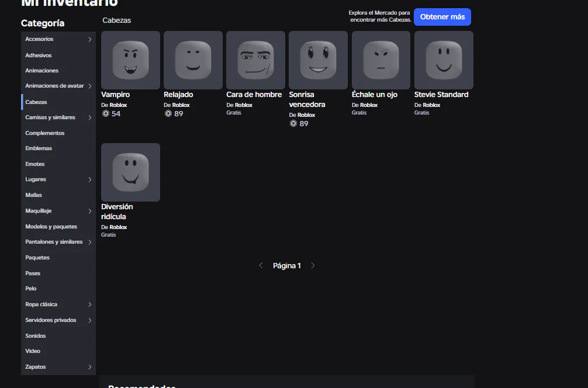The width and height of the screenshot is (588, 388).
Task: Select the Échale un ojo head image
Action: tap(381, 60)
